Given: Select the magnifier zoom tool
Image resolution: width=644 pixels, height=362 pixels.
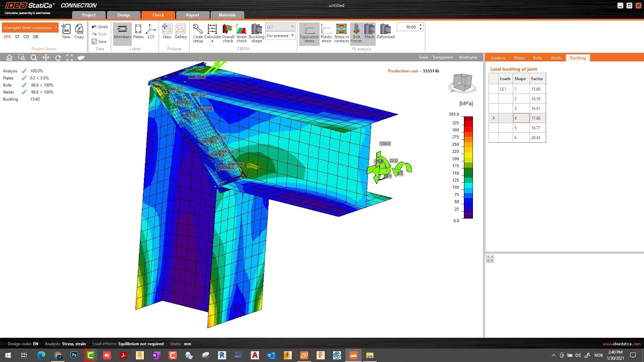Looking at the screenshot, I should coord(34,58).
